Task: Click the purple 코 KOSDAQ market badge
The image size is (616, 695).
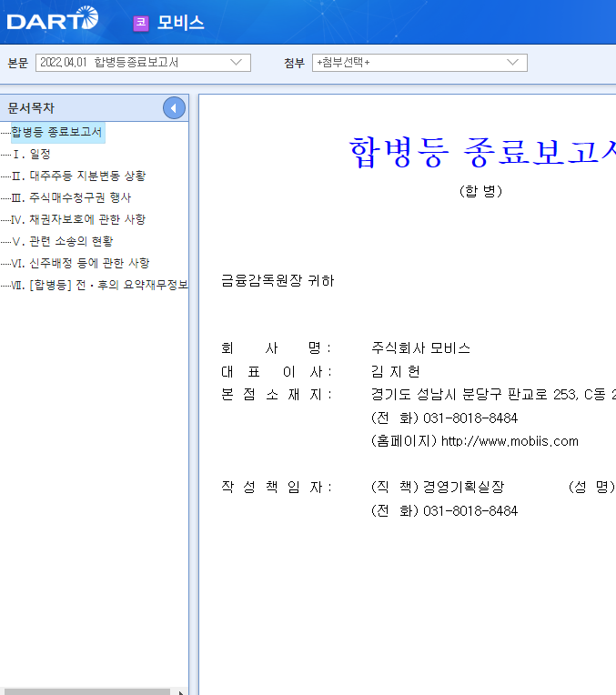Action: pos(141,23)
